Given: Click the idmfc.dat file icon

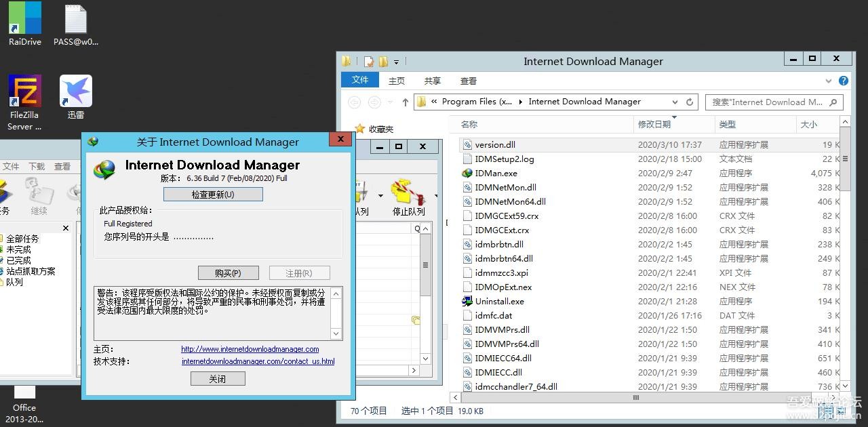Looking at the screenshot, I should coord(467,315).
